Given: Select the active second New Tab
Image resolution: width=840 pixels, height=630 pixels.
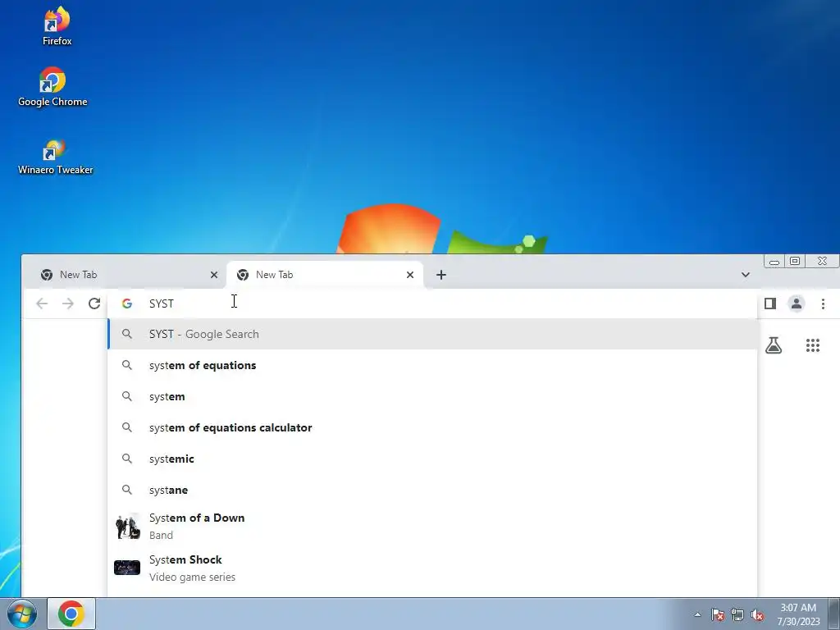Looking at the screenshot, I should pos(325,275).
